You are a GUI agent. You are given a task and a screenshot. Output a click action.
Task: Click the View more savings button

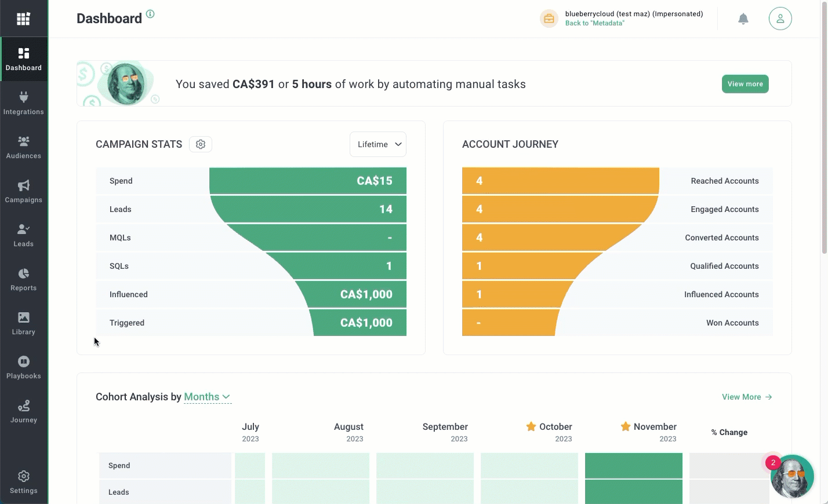745,84
